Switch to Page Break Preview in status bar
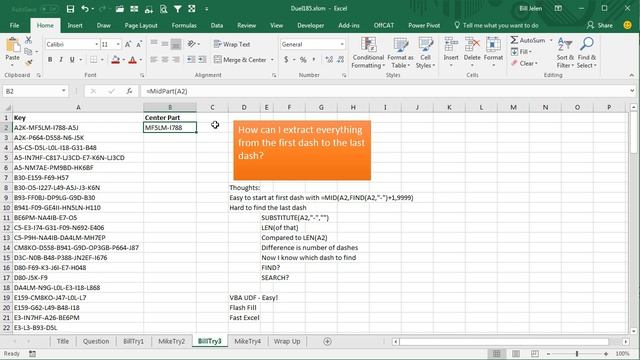The image size is (640, 360). pos(535,353)
